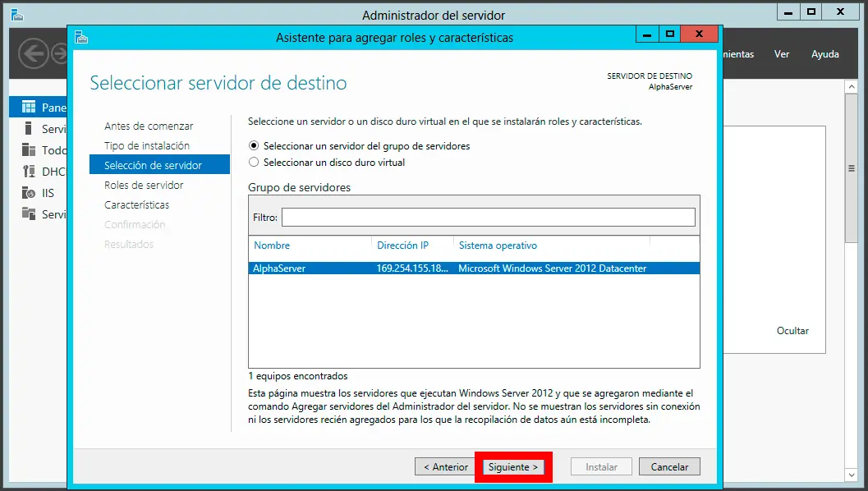The width and height of the screenshot is (868, 491).
Task: Open DHCP icon in Server Manager sidebar
Action: 28,171
